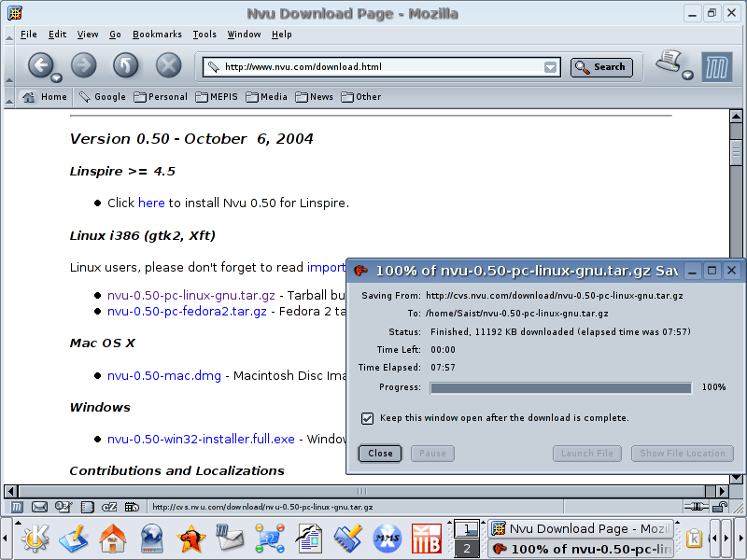Screen dimensions: 747x560
Task: Click the memory cleaner brush panel icon
Action: pos(348,539)
